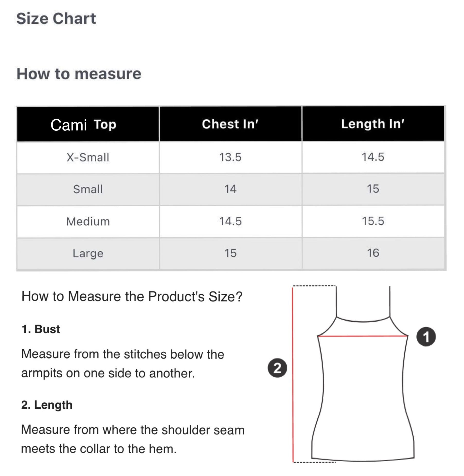Viewport: 464px width, 476px height.
Task: Click the X-Small chest value 13.5
Action: [x=230, y=157]
